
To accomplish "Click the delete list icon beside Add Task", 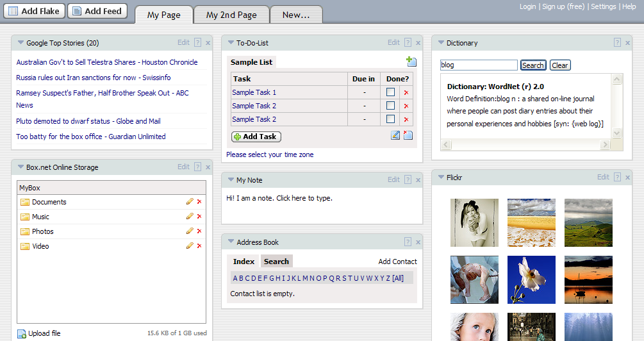I will (408, 135).
